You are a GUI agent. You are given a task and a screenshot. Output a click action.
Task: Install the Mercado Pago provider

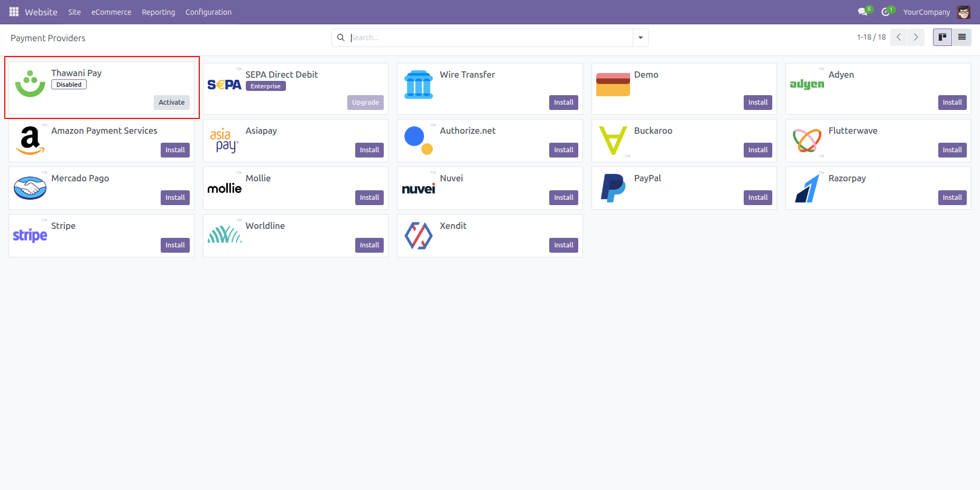click(x=175, y=198)
